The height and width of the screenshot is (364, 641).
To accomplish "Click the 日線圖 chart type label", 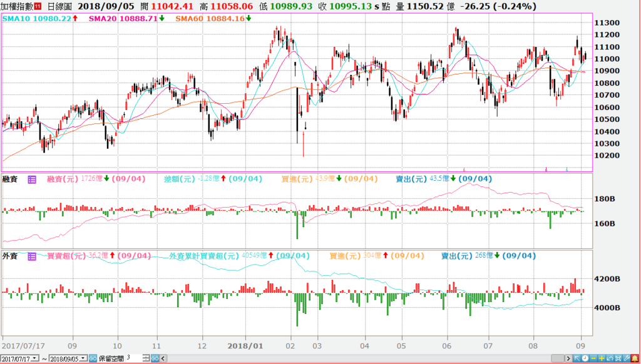I will [59, 6].
